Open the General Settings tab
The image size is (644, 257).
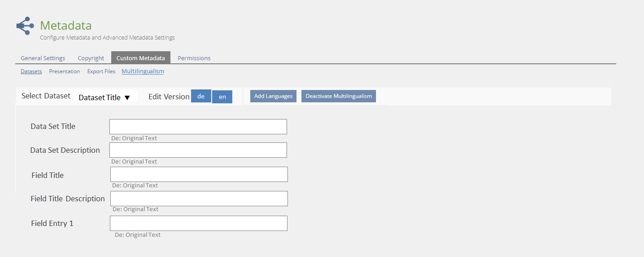tap(43, 58)
